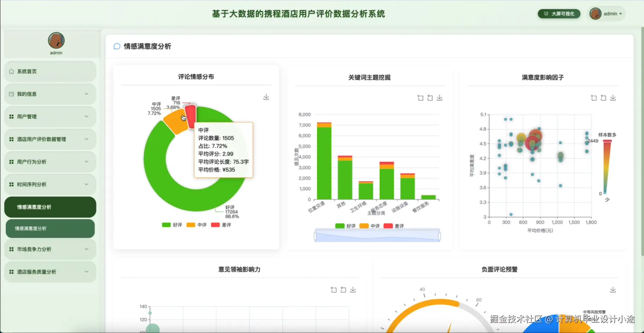Open the admin account dropdown at top right
Viewport: 644px width, 333px height.
point(606,13)
